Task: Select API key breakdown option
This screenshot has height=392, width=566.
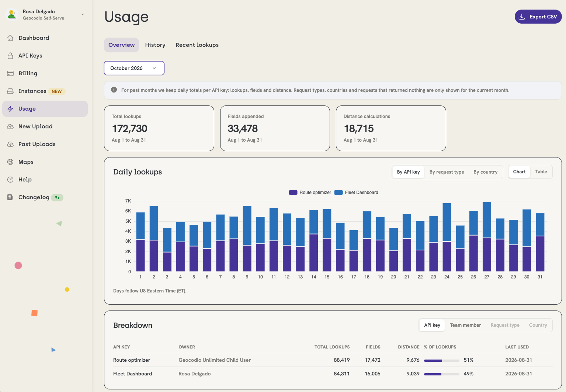Action: [x=432, y=325]
